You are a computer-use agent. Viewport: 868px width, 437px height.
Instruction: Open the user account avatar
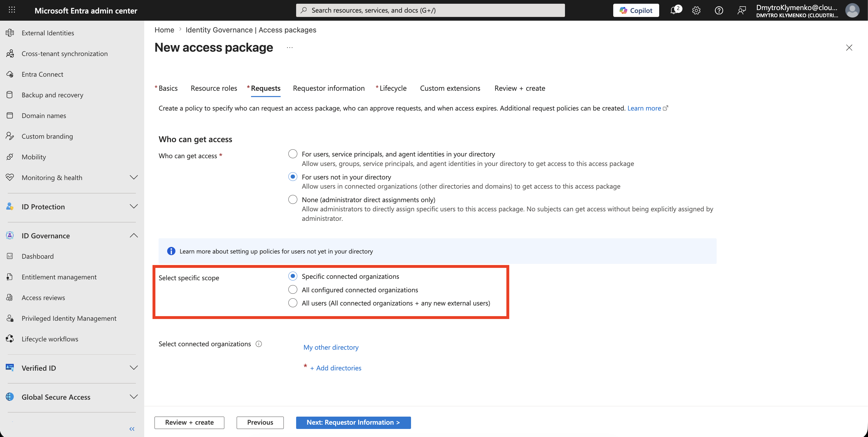(x=852, y=10)
